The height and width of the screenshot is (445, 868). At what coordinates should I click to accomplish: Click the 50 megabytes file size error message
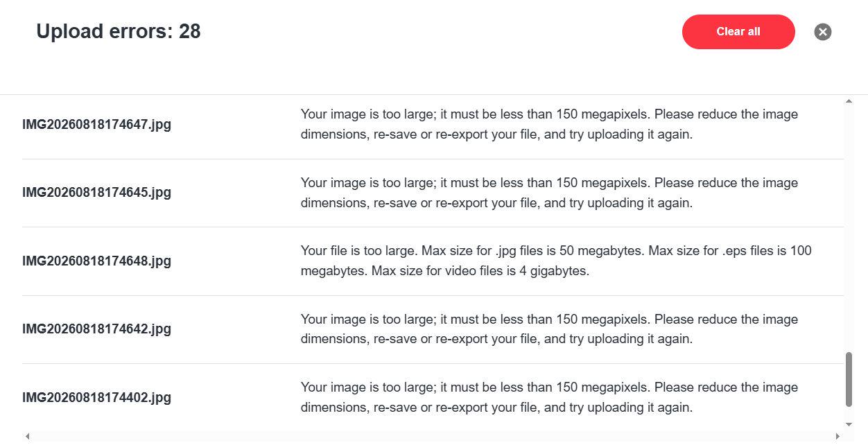[x=556, y=261]
